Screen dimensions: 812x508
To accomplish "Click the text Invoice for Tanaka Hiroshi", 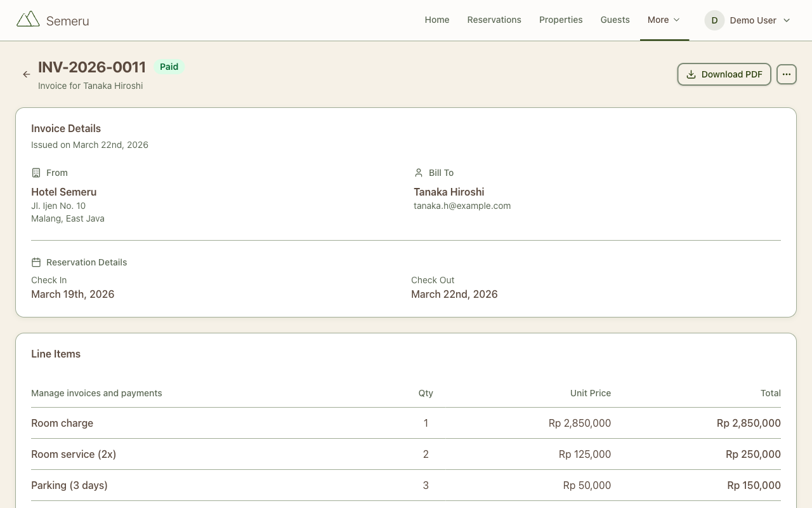I will [x=90, y=86].
